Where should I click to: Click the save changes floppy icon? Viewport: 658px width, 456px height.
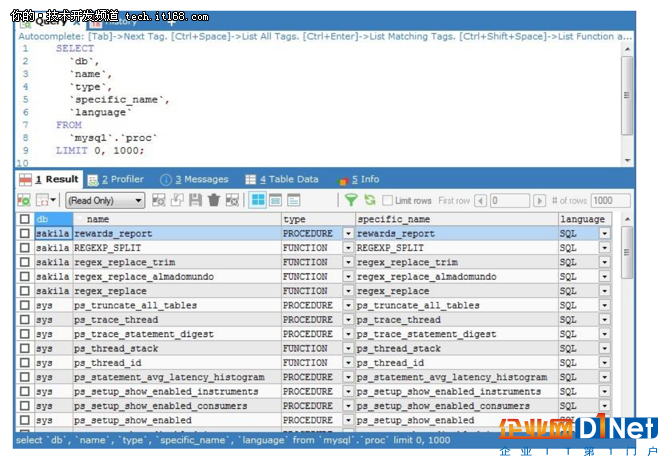click(x=196, y=200)
